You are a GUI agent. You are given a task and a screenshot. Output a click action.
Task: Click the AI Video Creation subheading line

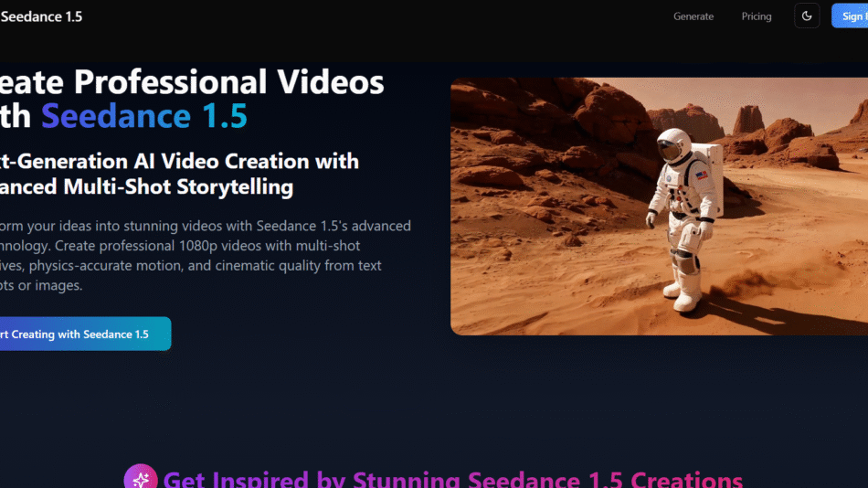pos(178,162)
